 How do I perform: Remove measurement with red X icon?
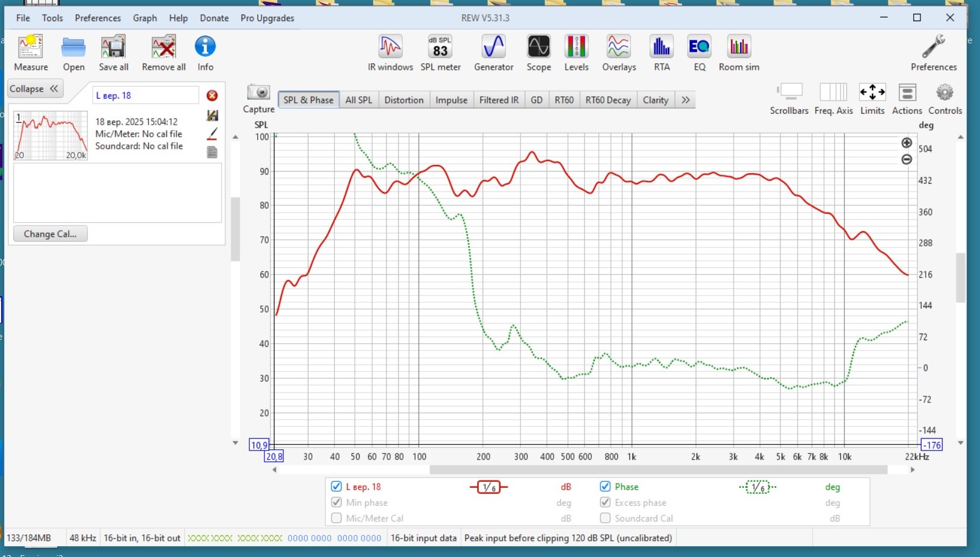click(212, 96)
